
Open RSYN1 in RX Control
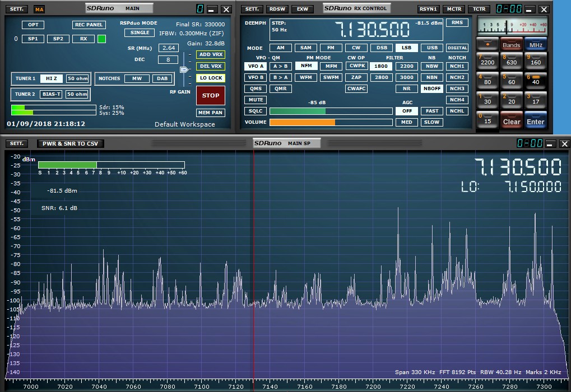pyautogui.click(x=428, y=9)
